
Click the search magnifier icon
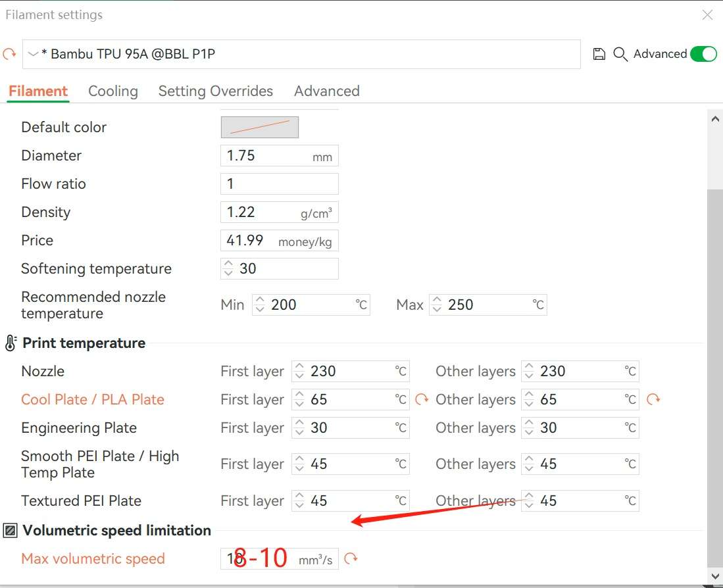[620, 55]
